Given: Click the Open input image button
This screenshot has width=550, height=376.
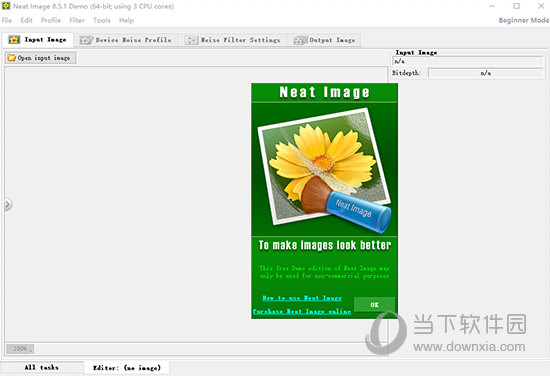Looking at the screenshot, I should 40,58.
